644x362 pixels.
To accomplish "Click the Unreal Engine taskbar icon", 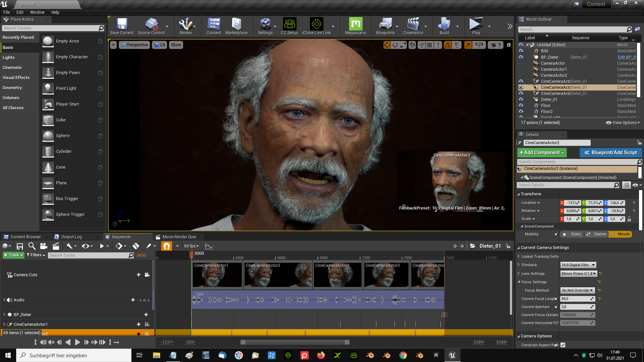I will [452, 355].
